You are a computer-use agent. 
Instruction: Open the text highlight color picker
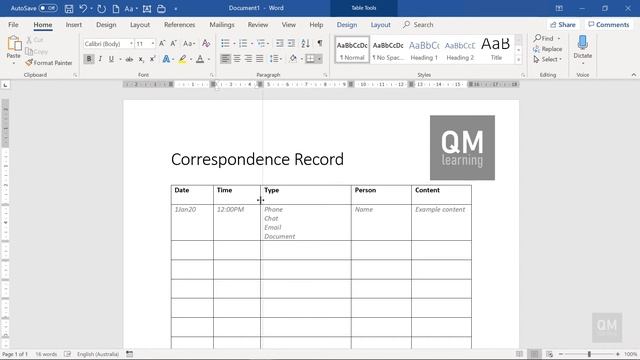click(182, 59)
